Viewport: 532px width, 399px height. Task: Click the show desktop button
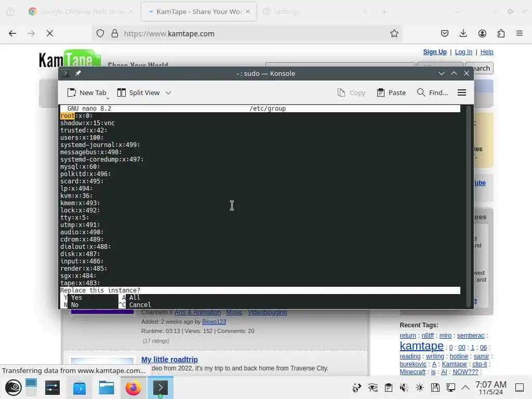520,388
